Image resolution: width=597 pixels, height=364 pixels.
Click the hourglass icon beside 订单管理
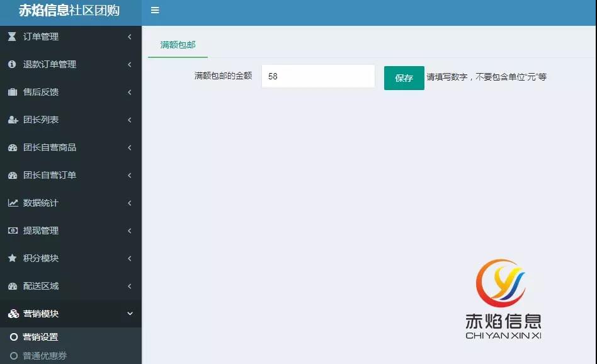[x=12, y=37]
